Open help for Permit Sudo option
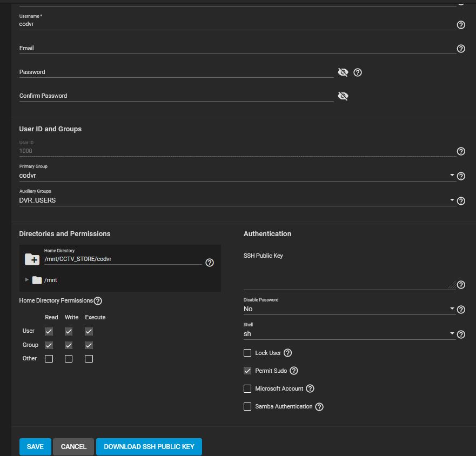Image resolution: width=476 pixels, height=456 pixels. pyautogui.click(x=294, y=371)
